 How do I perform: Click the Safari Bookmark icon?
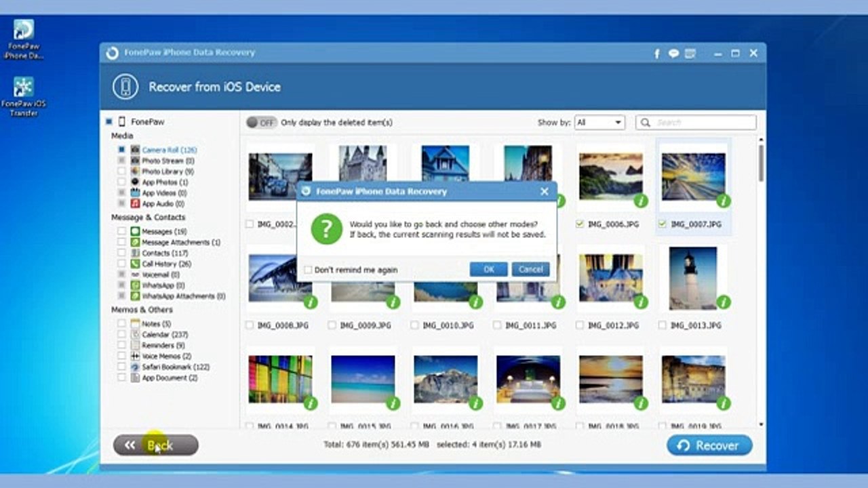[x=135, y=367]
